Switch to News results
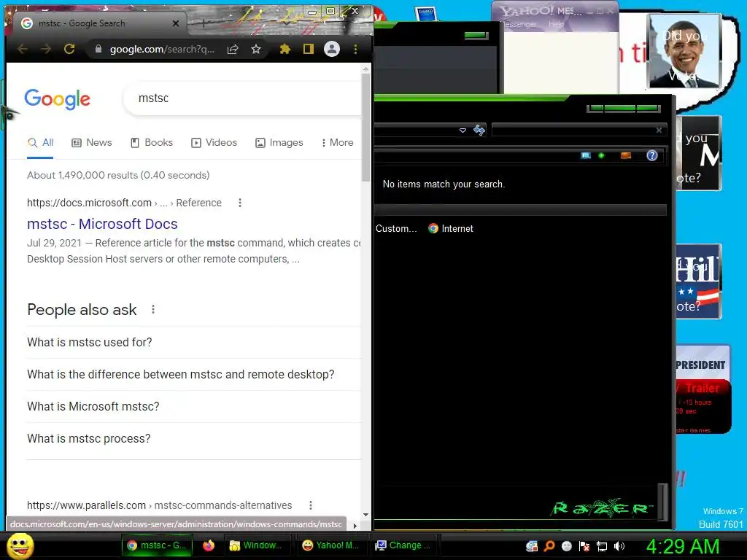Screen dimensions: 747x560 [91, 142]
